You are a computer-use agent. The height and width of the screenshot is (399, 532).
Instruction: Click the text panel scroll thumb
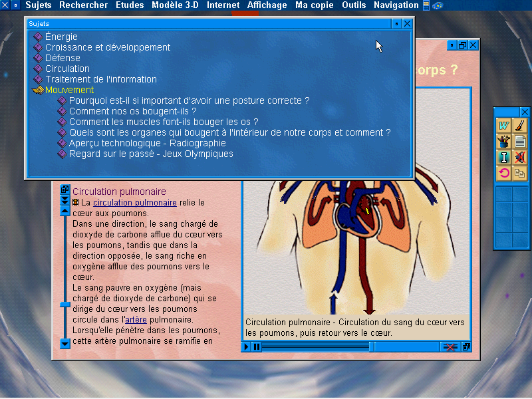65,305
